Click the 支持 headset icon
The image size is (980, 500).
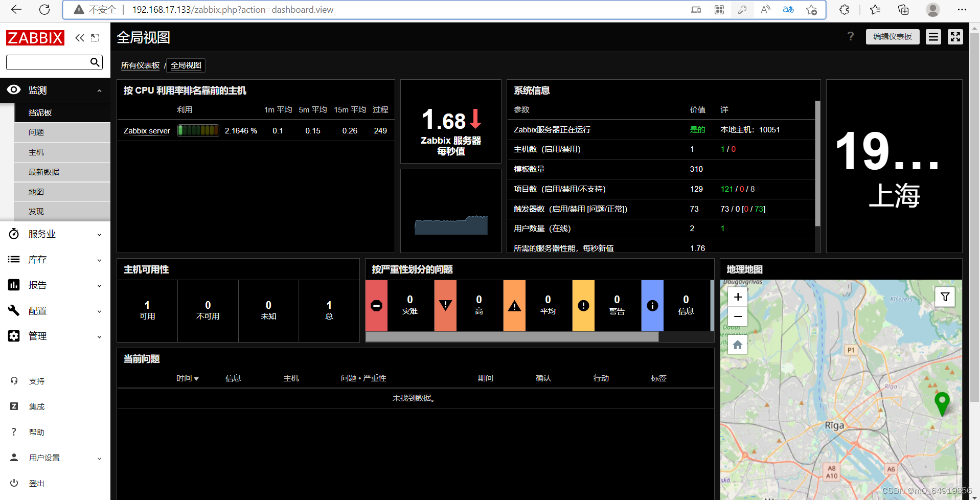pyautogui.click(x=14, y=381)
